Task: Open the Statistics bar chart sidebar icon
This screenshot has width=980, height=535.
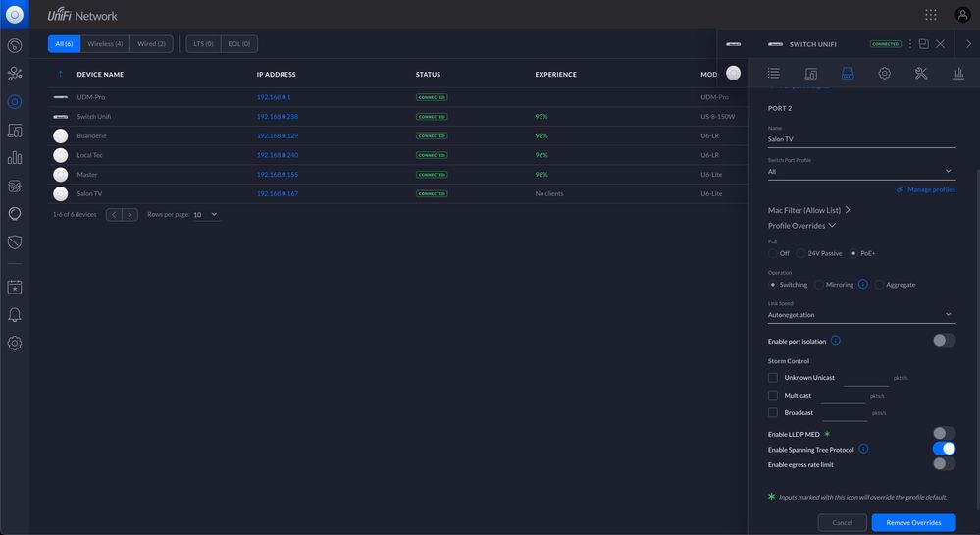Action: click(x=15, y=157)
